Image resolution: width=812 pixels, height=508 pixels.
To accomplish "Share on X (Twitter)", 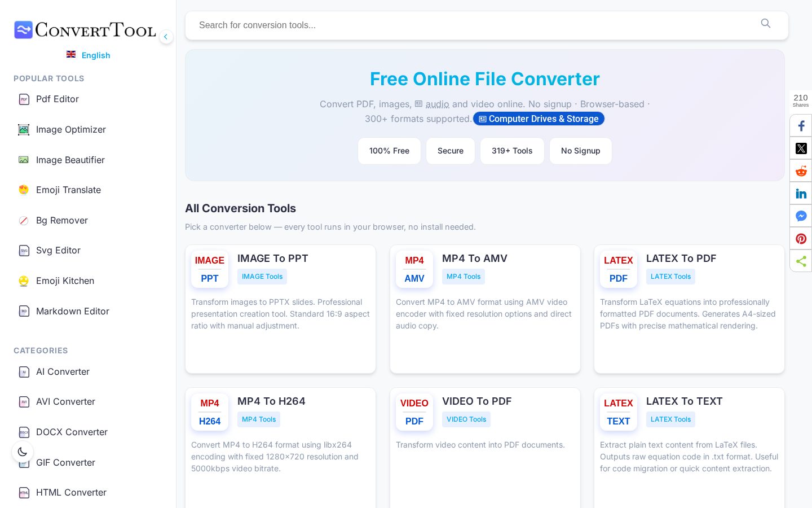I will coord(801,148).
